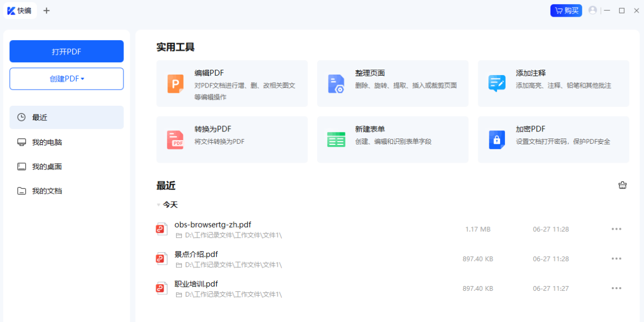Click 897.40 KB size of 景点介绍.pdf
The width and height of the screenshot is (644, 322).
tap(478, 259)
